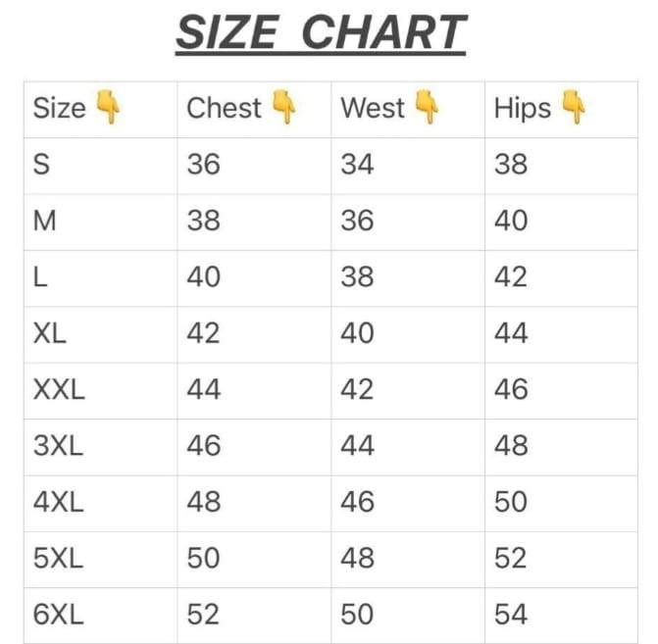Image resolution: width=658 pixels, height=644 pixels.
Task: Click the SIZE CHART title
Action: click(321, 33)
